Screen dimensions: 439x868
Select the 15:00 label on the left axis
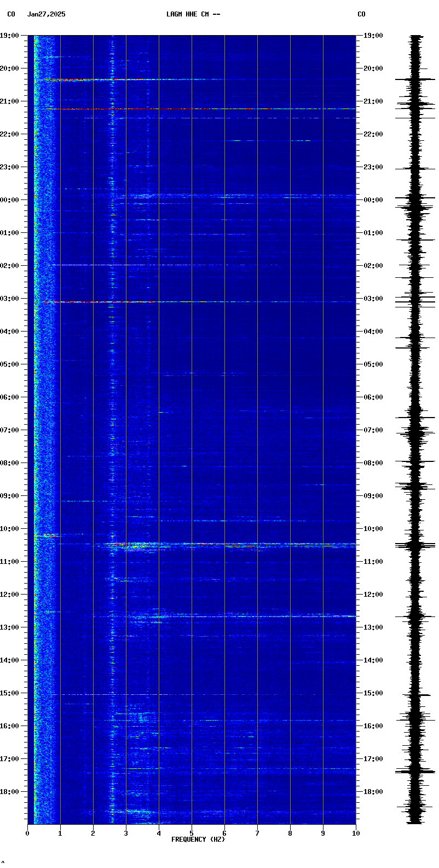[10, 693]
